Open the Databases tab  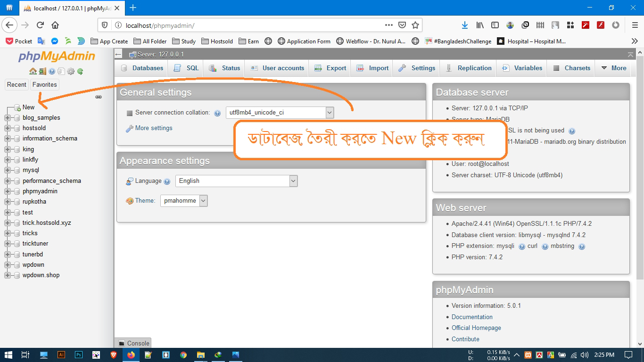[142, 68]
